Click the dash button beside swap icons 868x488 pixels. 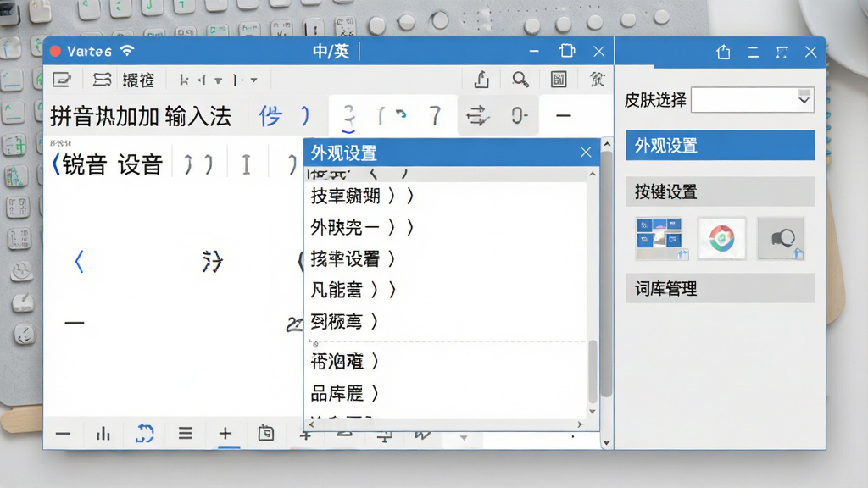pos(564,115)
